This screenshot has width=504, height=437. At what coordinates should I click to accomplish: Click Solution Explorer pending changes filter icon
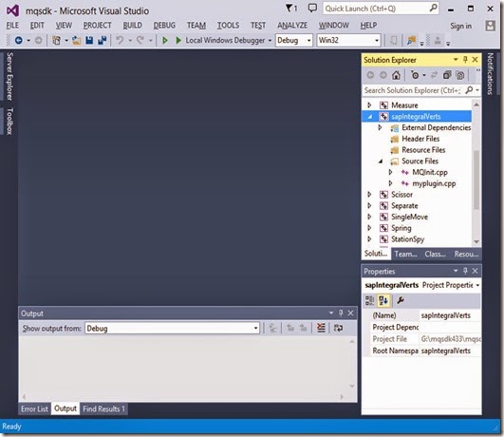[x=415, y=75]
